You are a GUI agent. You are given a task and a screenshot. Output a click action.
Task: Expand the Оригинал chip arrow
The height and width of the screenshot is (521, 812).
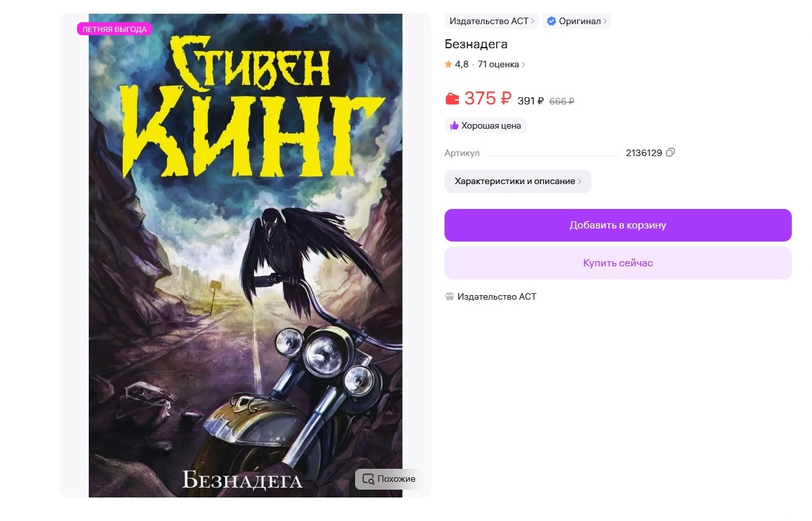605,21
